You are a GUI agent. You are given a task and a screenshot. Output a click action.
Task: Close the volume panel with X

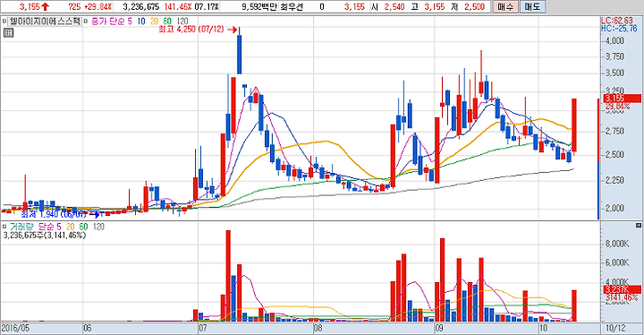pyautogui.click(x=639, y=226)
